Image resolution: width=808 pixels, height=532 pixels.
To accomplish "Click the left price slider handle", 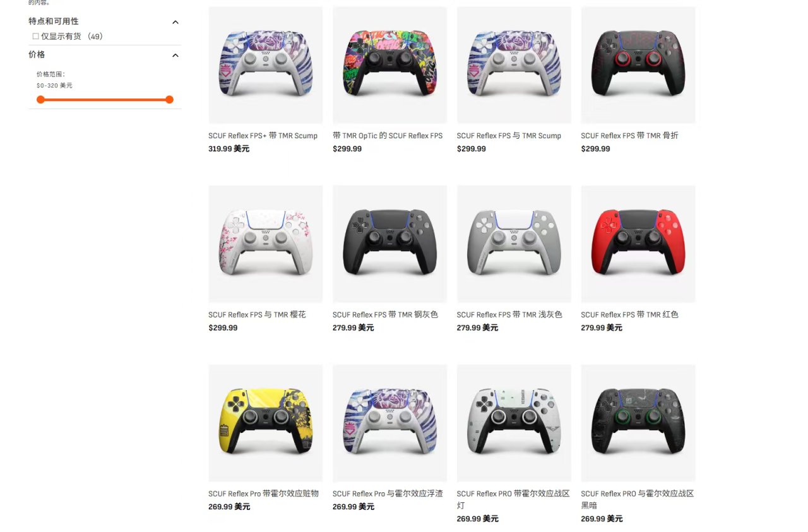I will point(40,100).
